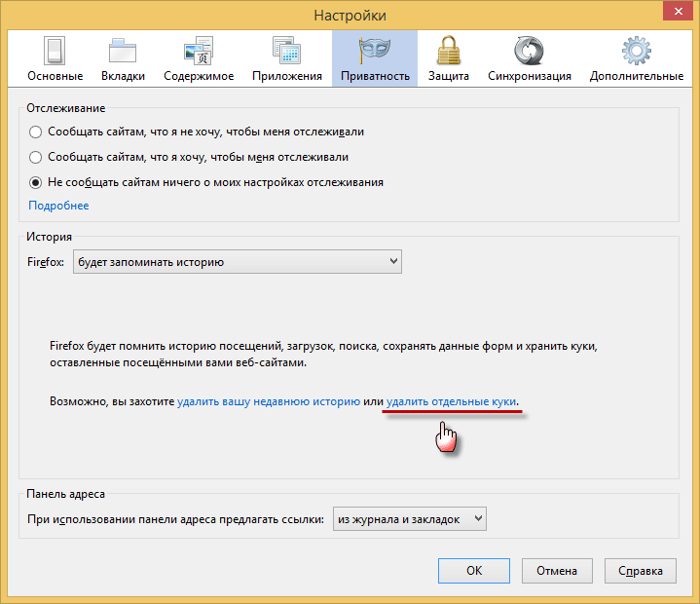This screenshot has width=700, height=604.
Task: Follow the Подробнее tracking link
Action: click(58, 206)
